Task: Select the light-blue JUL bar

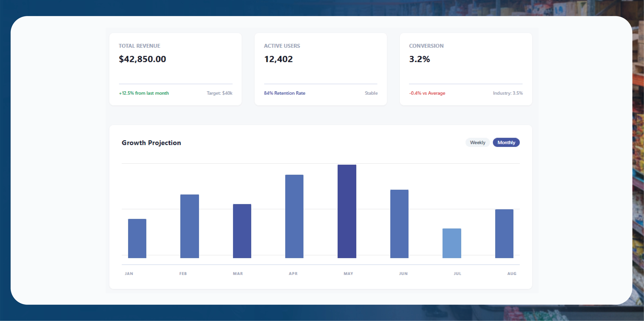Action: [x=452, y=243]
